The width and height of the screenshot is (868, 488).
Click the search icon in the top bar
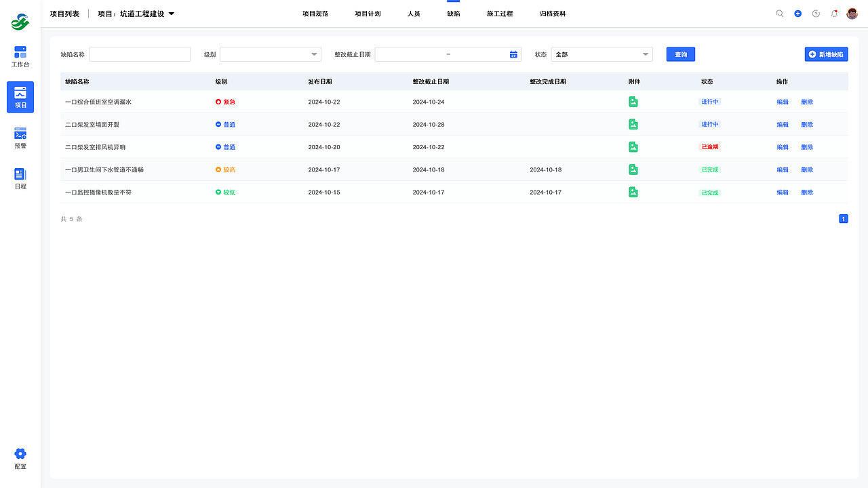point(779,13)
